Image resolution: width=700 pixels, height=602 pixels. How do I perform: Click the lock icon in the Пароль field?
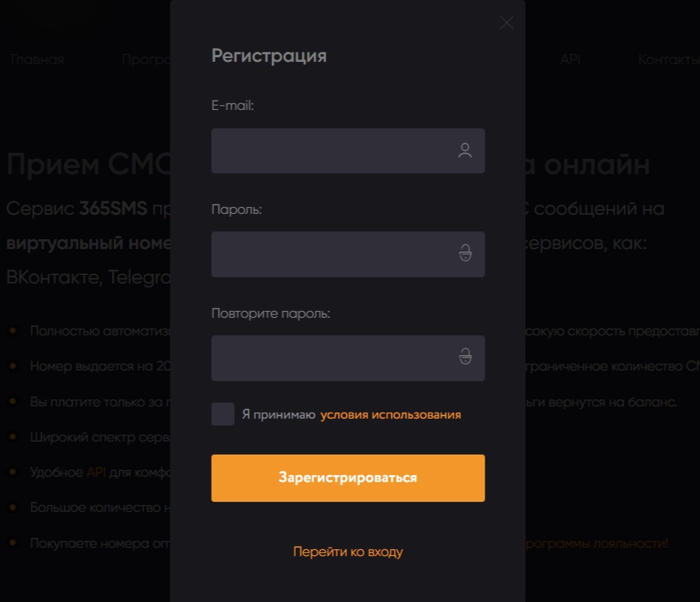(465, 254)
